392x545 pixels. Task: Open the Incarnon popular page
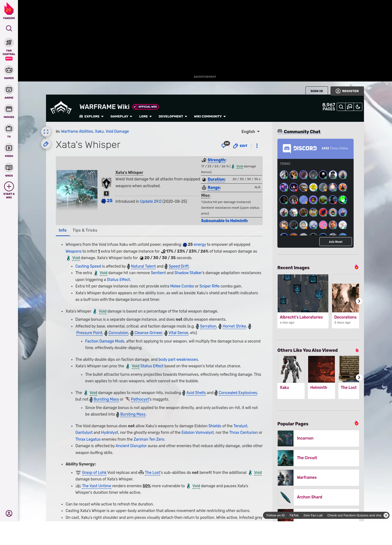click(x=318, y=438)
